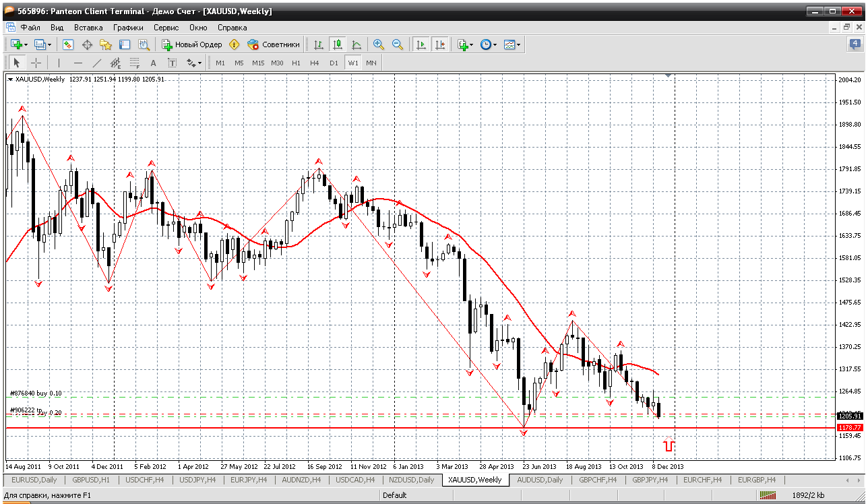868x504 pixels.
Task: Show the Data Window crosshair-target icon
Action: coord(87,44)
